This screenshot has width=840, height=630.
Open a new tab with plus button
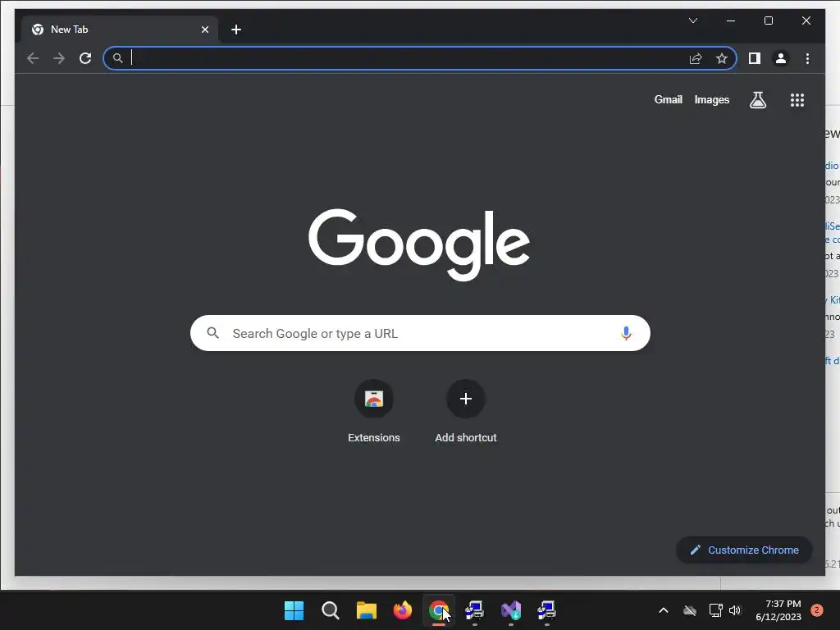pyautogui.click(x=236, y=30)
